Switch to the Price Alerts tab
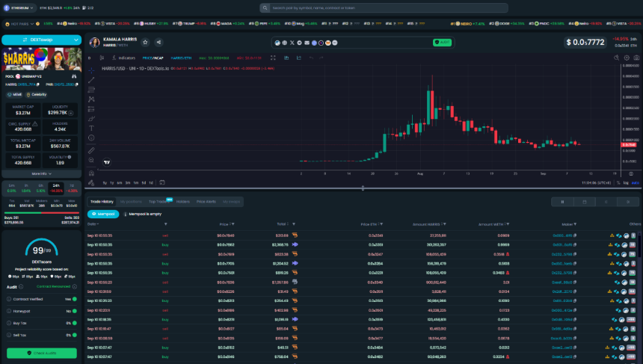This screenshot has height=364, width=643. point(206,202)
